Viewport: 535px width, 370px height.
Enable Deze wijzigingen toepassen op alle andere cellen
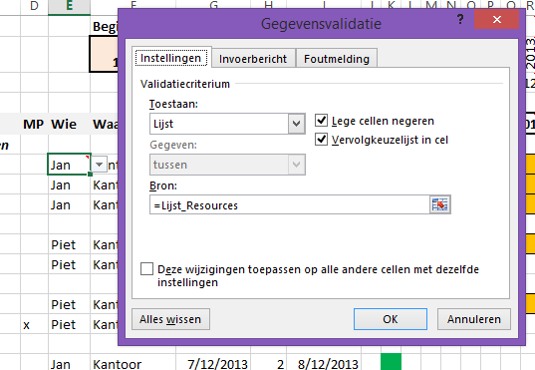click(147, 269)
